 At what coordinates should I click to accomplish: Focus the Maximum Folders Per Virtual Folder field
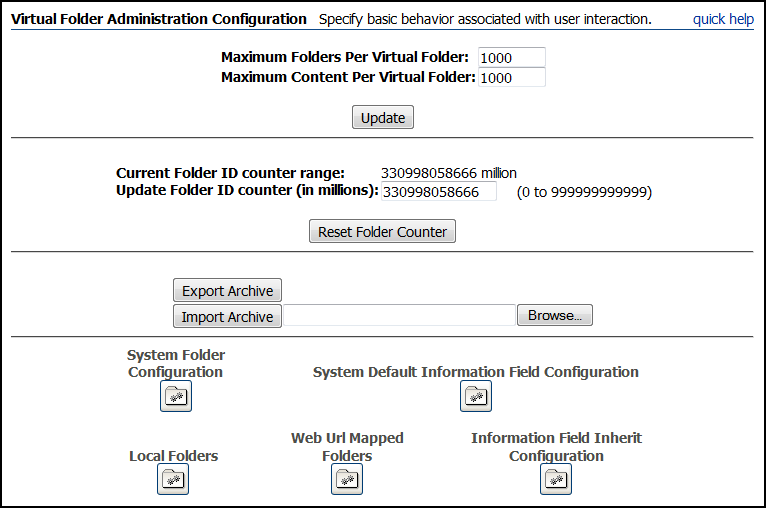(x=511, y=58)
